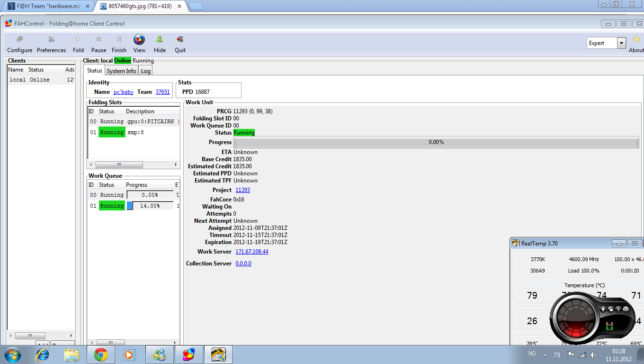Open the View viewer icon
The image size is (644, 364).
pyautogui.click(x=139, y=39)
